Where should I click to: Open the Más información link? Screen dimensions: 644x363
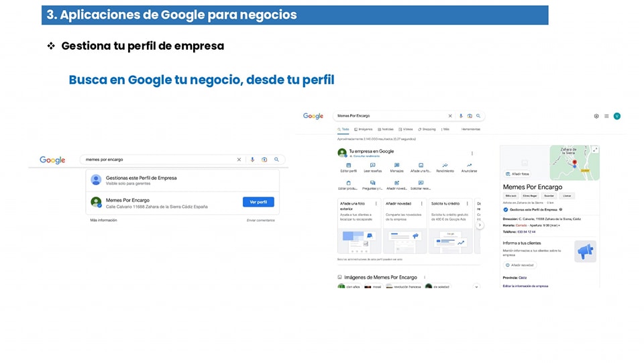point(103,221)
